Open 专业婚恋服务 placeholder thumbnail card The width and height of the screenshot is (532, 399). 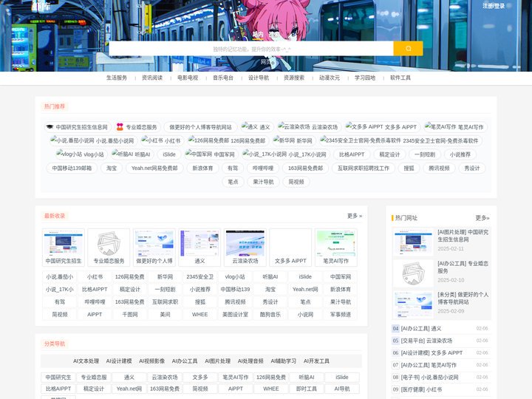(x=109, y=248)
